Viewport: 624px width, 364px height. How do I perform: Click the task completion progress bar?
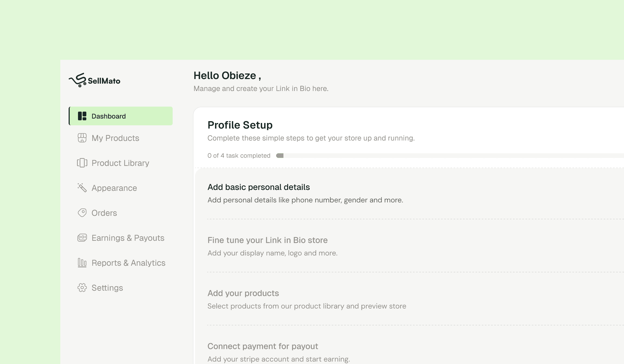(x=450, y=155)
